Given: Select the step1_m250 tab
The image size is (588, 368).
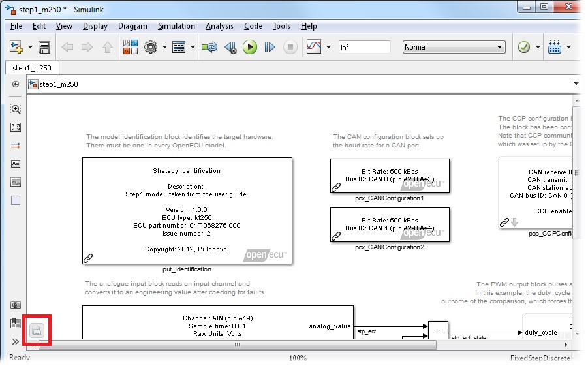Looking at the screenshot, I should click(x=32, y=68).
